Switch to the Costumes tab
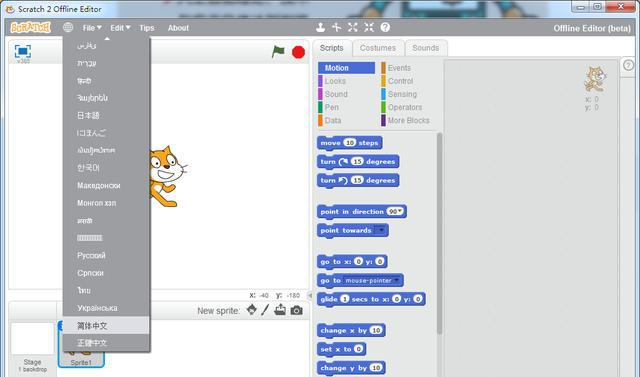This screenshot has width=640, height=377. click(378, 48)
